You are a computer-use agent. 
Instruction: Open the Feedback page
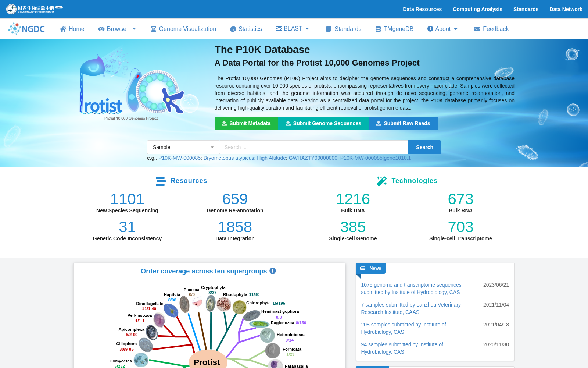(x=491, y=29)
